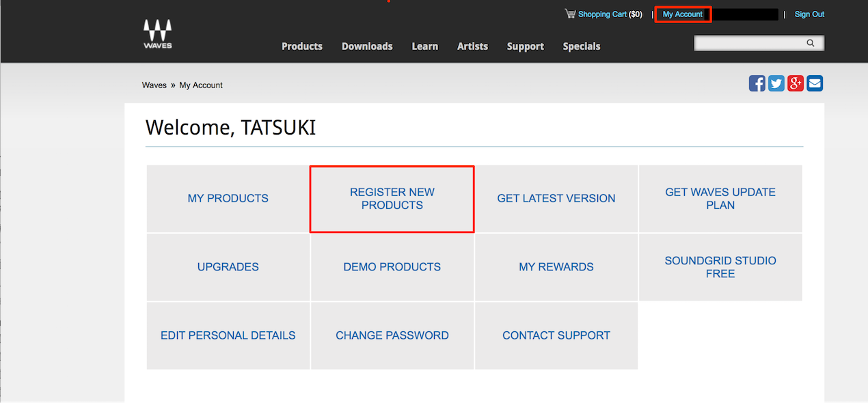Open the UPGRADES tile
This screenshot has height=403, width=868.
[x=228, y=267]
